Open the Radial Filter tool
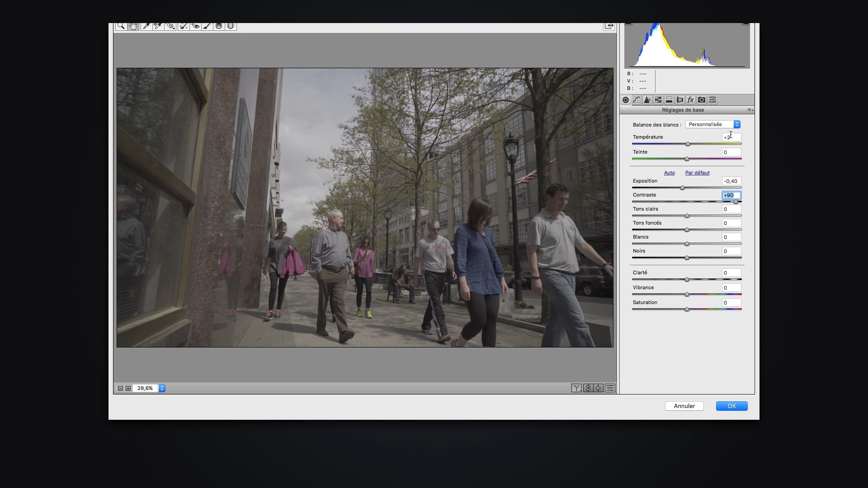This screenshot has width=868, height=488. [231, 26]
